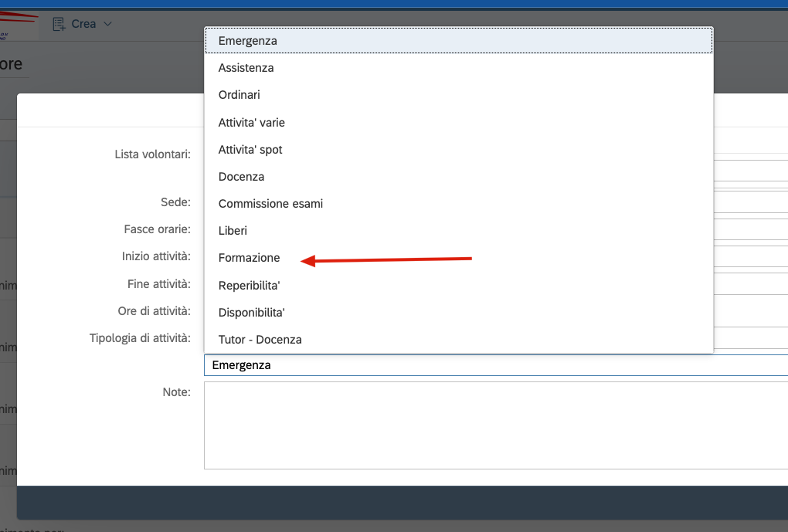Expand the Crea dropdown chevron
The width and height of the screenshot is (788, 532).
[x=108, y=24]
